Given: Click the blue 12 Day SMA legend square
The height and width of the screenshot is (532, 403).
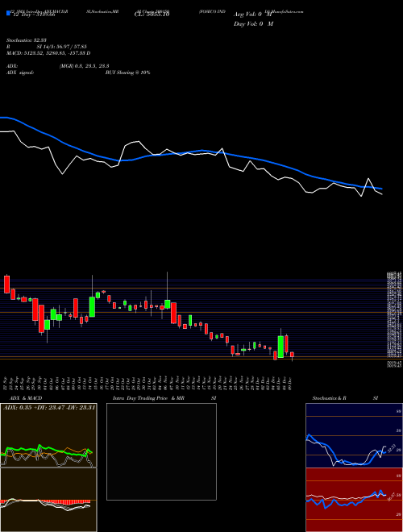Looking at the screenshot, I should click(x=8, y=14).
